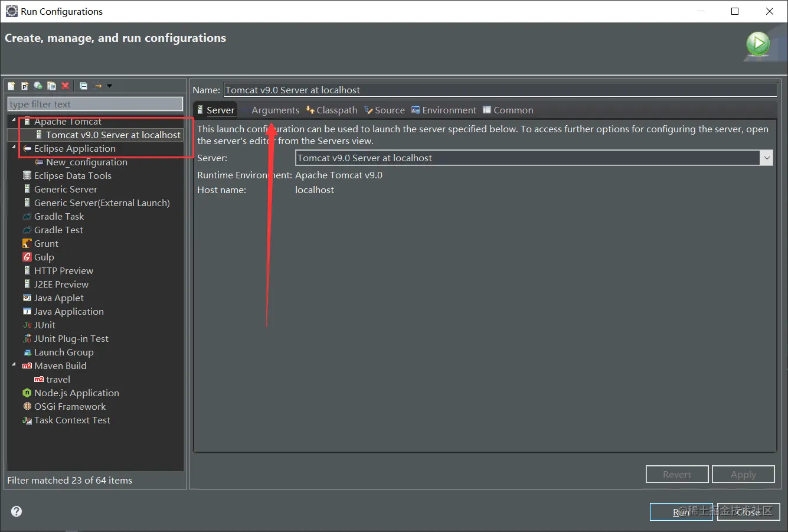Collapse the Eclipse Application tree node

[x=14, y=148]
